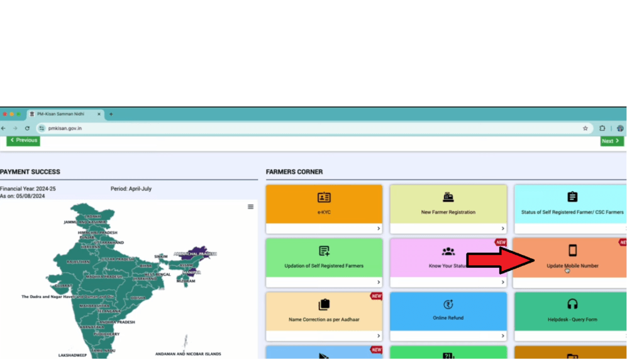Select Ladakh label on the map

(92, 216)
